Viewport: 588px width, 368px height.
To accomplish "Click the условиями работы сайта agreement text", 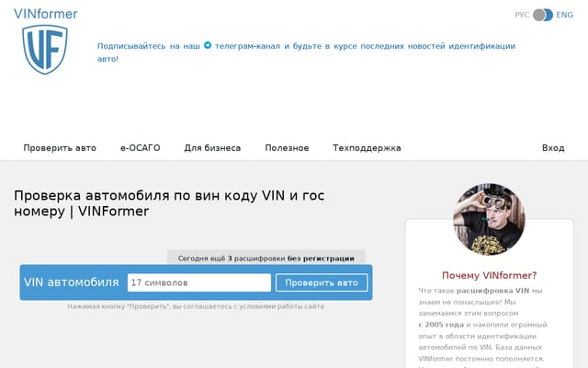I will click(x=282, y=306).
